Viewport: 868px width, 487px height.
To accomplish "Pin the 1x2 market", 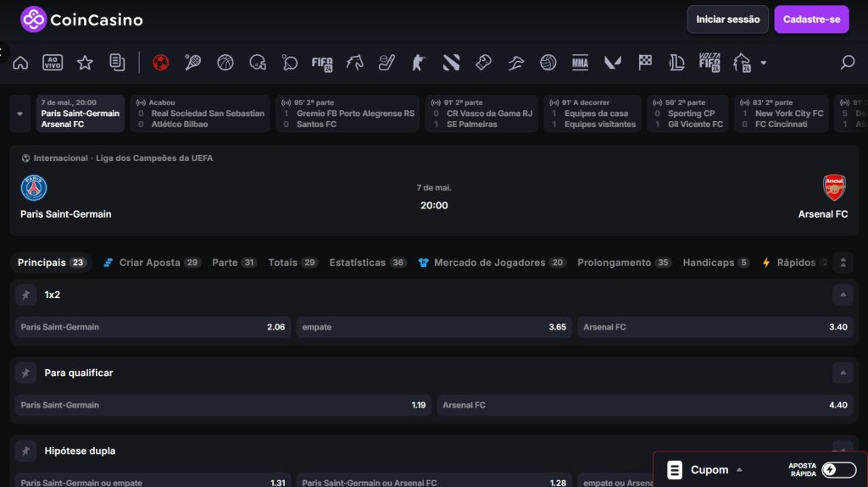I will coord(25,295).
